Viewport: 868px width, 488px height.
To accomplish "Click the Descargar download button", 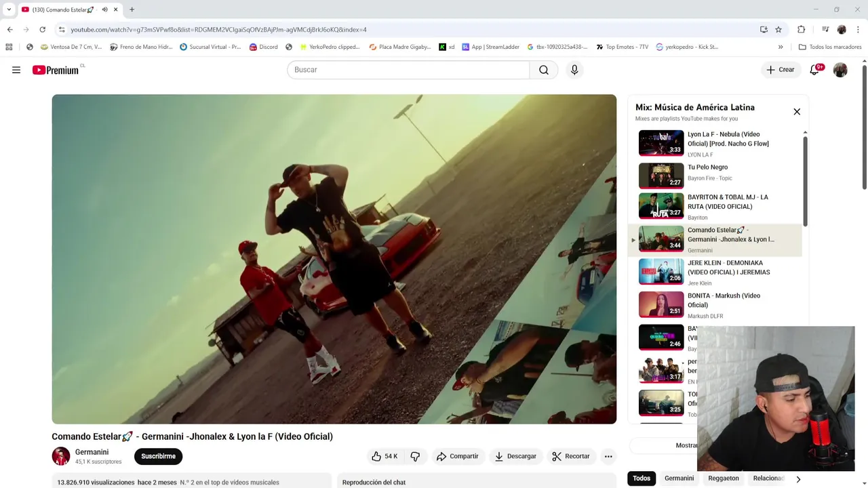I will [515, 456].
